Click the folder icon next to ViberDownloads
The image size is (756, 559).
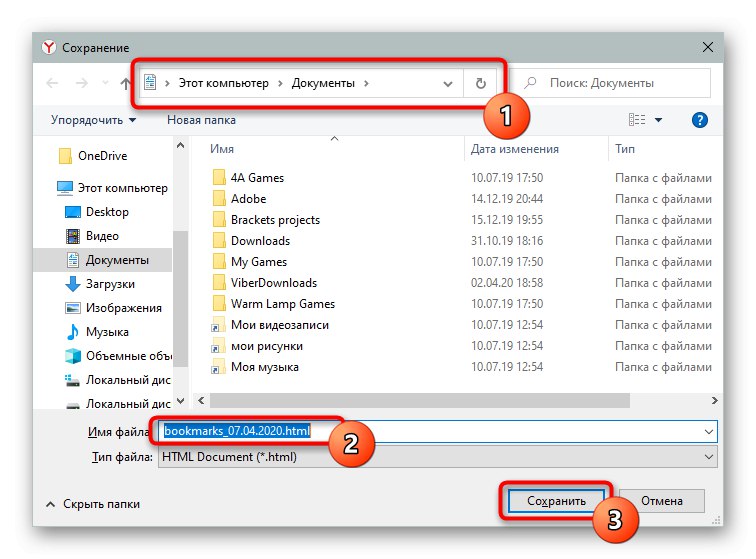pos(218,282)
